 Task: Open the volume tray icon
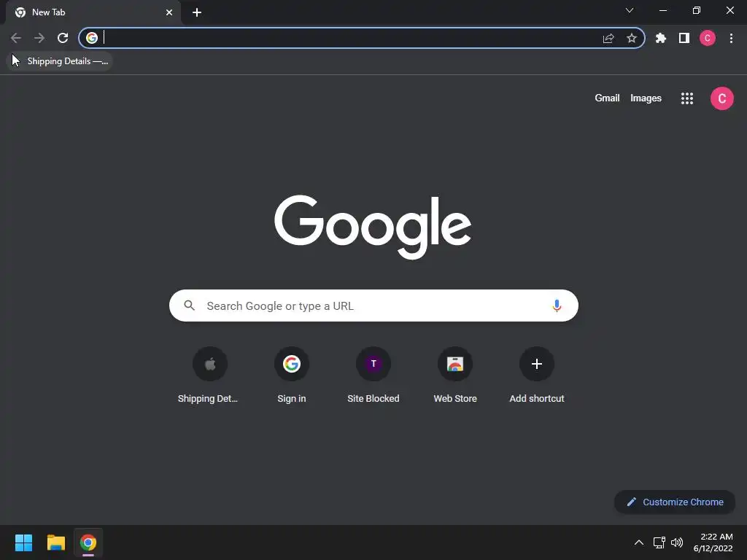click(676, 542)
